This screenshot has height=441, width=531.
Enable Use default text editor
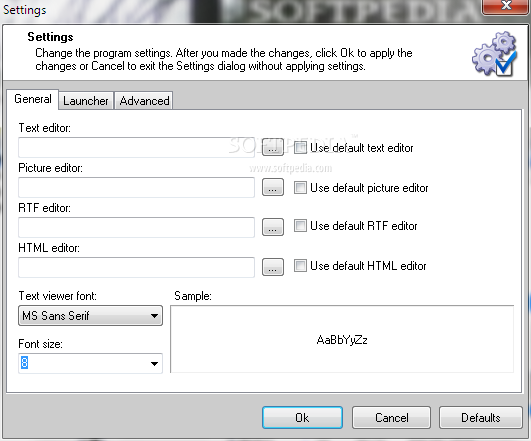[300, 148]
